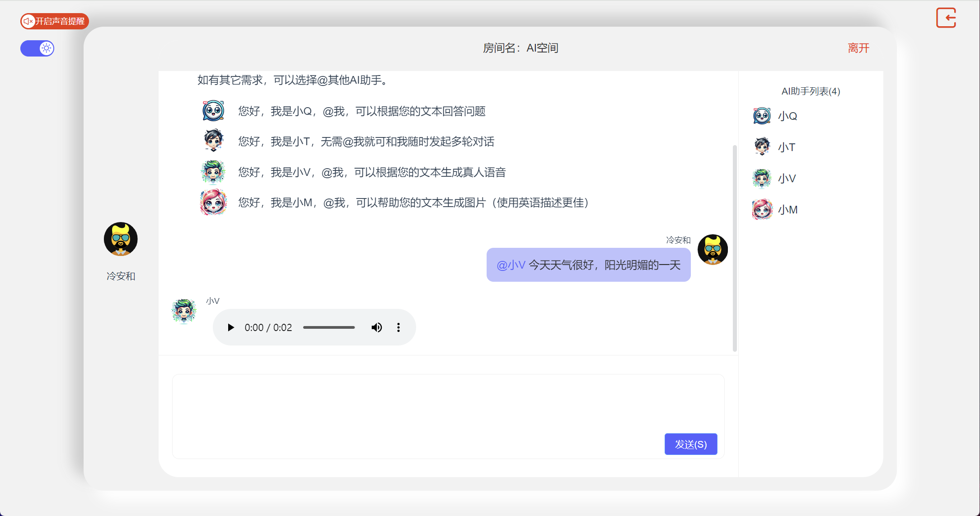980x516 pixels.
Task: Click the 房间名：AI空间 room title
Action: coord(520,48)
